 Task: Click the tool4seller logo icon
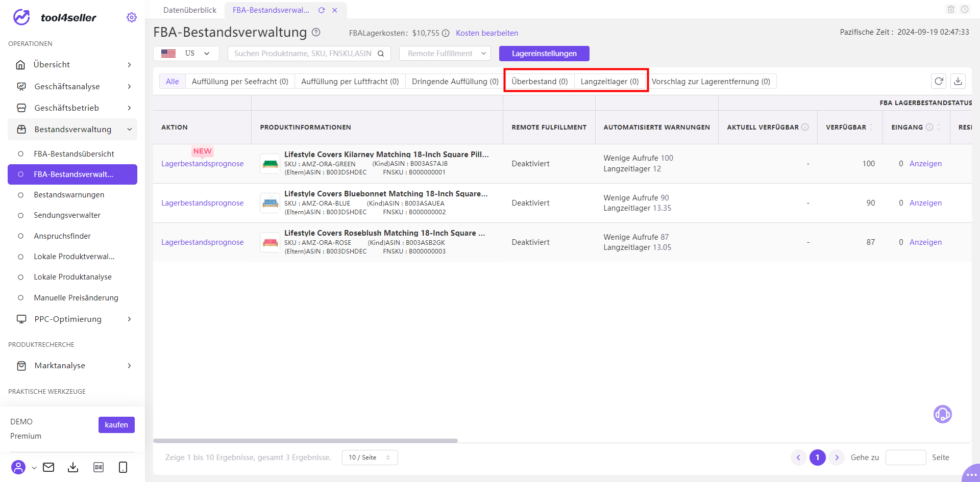click(21, 17)
